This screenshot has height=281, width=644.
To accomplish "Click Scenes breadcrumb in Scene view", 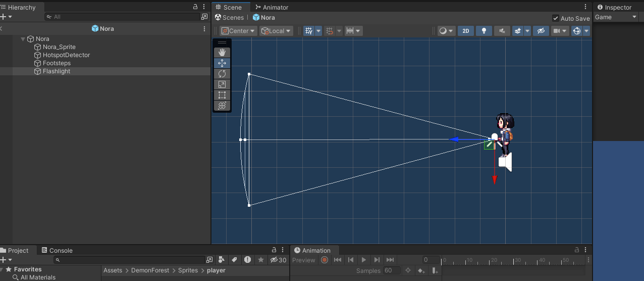I will coord(229,17).
